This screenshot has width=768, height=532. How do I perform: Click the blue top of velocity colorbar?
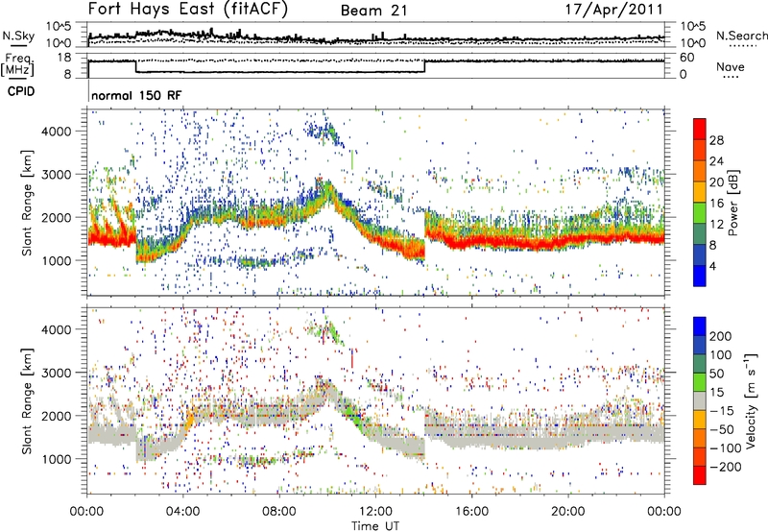tap(700, 326)
